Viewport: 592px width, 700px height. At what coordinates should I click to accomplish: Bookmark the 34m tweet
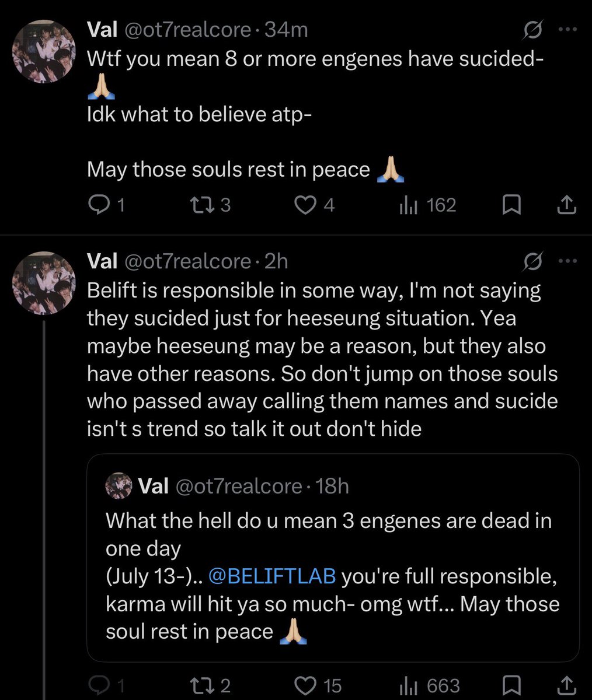point(512,205)
